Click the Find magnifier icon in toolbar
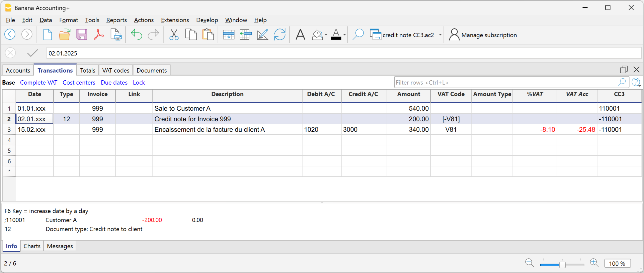Screen dimensions: 644x273 [x=358, y=35]
